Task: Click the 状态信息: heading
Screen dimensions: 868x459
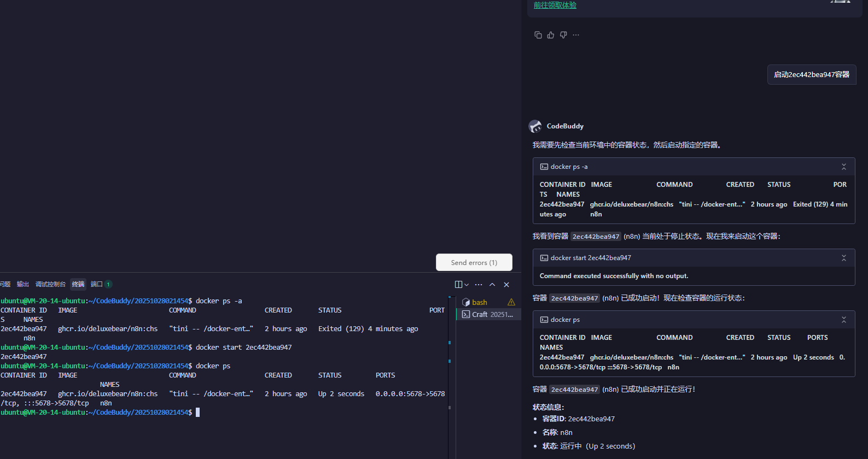Action: point(548,407)
